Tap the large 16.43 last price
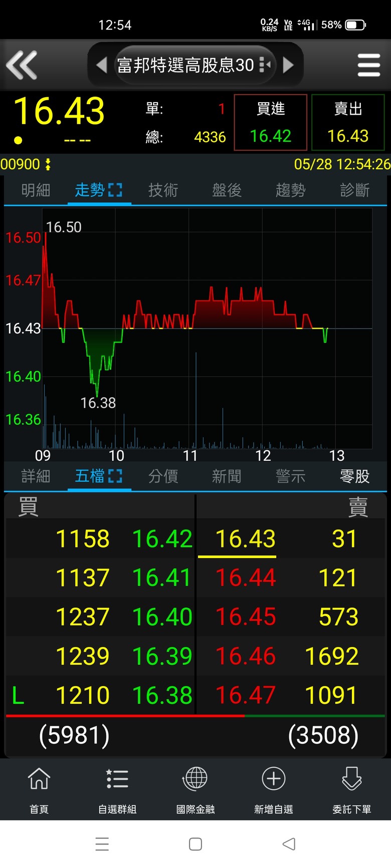 (59, 111)
